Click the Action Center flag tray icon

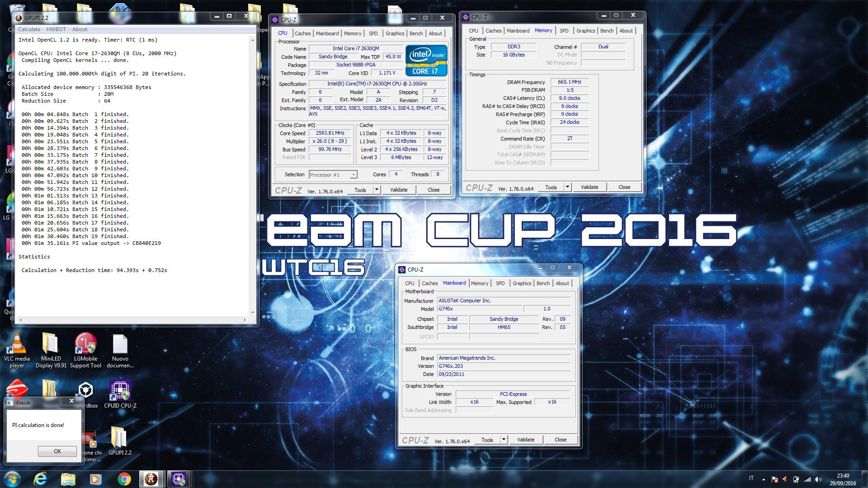775,479
